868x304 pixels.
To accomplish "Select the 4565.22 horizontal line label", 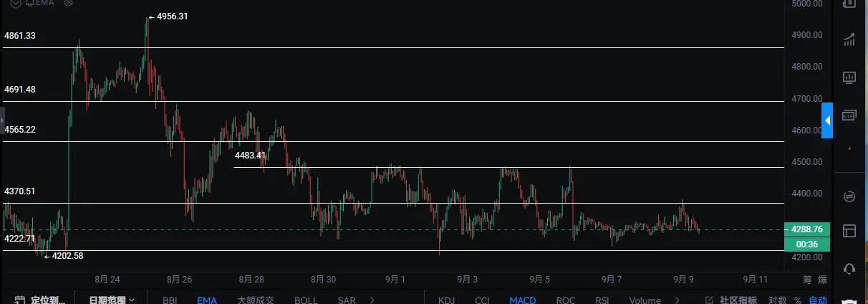I will [x=20, y=130].
